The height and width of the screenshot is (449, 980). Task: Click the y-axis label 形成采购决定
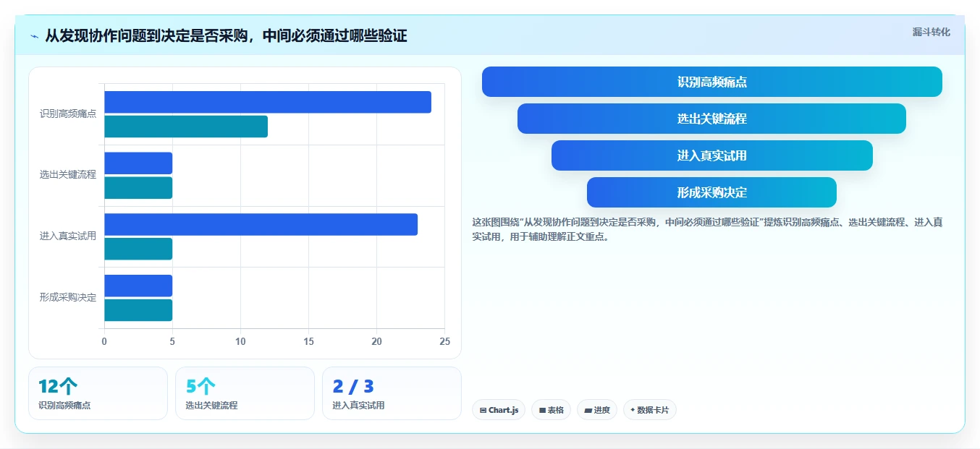68,297
